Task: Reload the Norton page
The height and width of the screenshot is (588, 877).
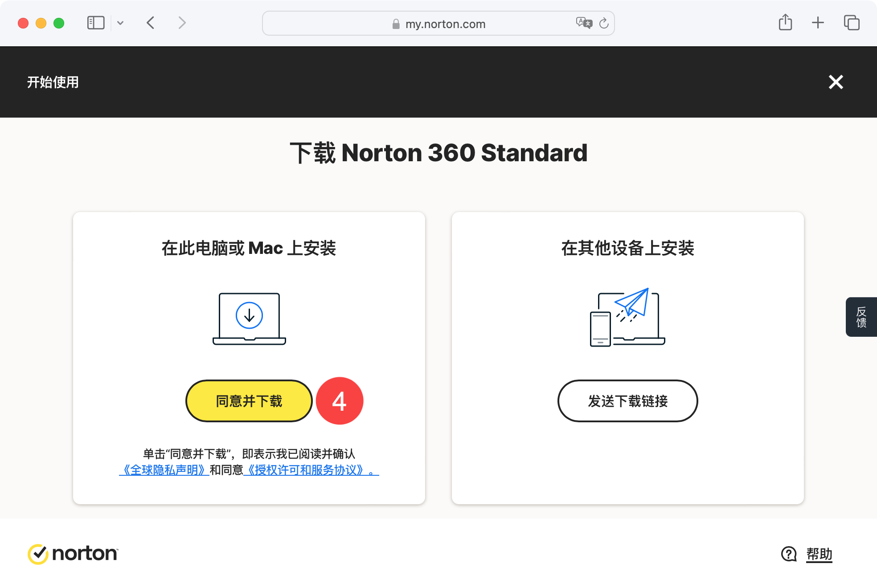Action: pos(604,23)
